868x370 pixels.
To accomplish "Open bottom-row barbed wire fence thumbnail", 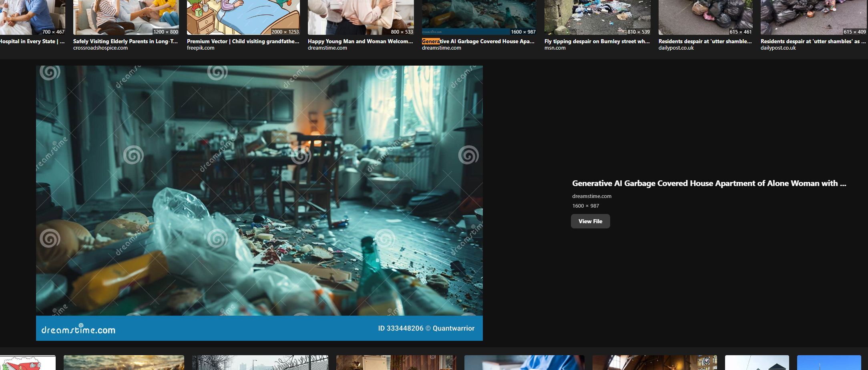I will pyautogui.click(x=260, y=363).
